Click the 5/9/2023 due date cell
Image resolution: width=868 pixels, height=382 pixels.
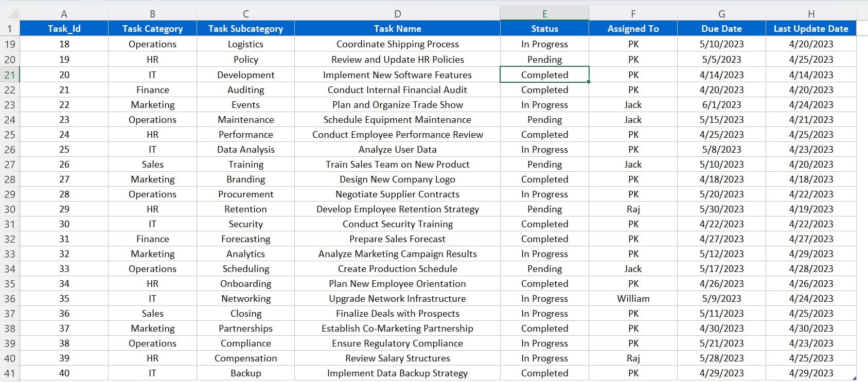coord(721,299)
